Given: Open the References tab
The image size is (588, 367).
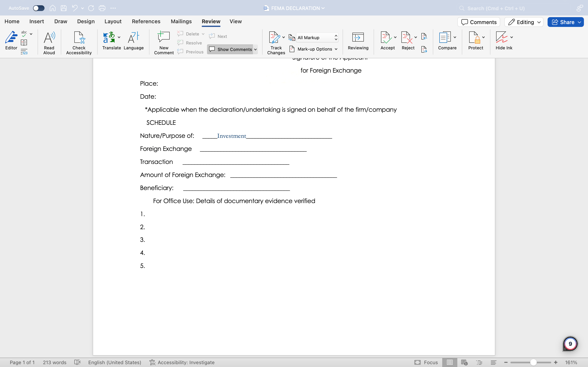Looking at the screenshot, I should (x=146, y=21).
